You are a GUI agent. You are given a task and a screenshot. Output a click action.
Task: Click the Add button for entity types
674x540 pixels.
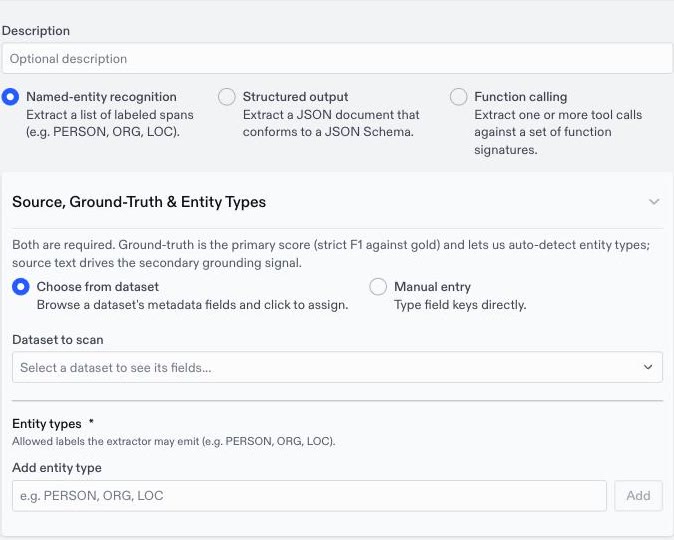638,496
